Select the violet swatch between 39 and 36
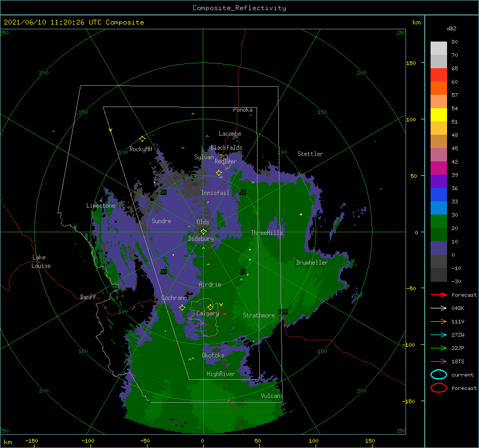Viewport: 479px width, 448px height. click(439, 181)
